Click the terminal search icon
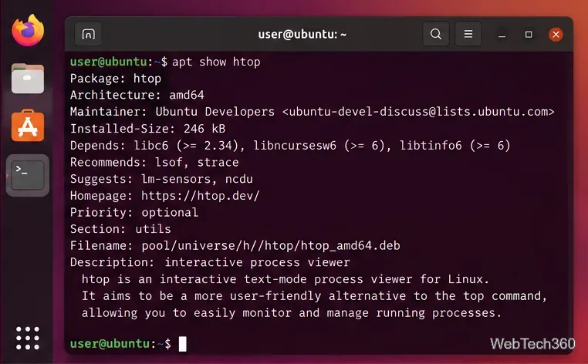 point(436,34)
